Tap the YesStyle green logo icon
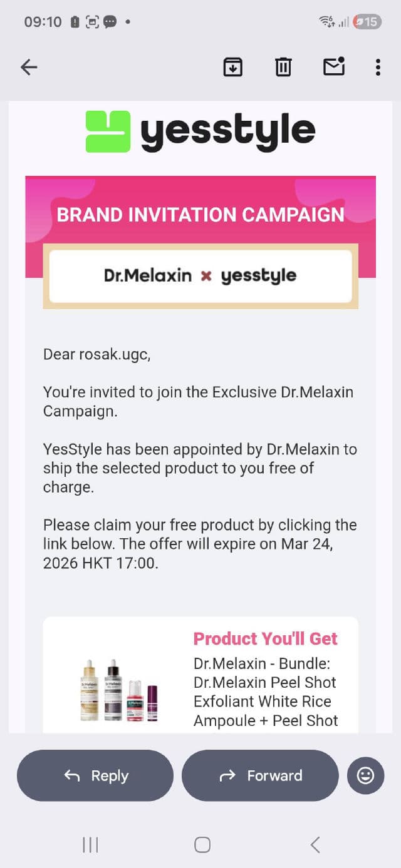This screenshot has height=868, width=401. (108, 131)
